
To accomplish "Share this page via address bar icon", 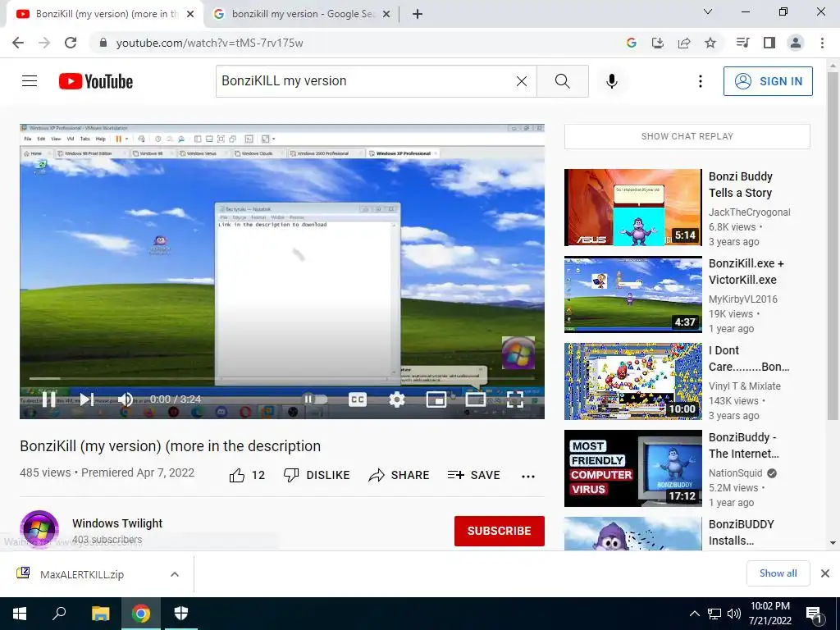I will point(684,43).
